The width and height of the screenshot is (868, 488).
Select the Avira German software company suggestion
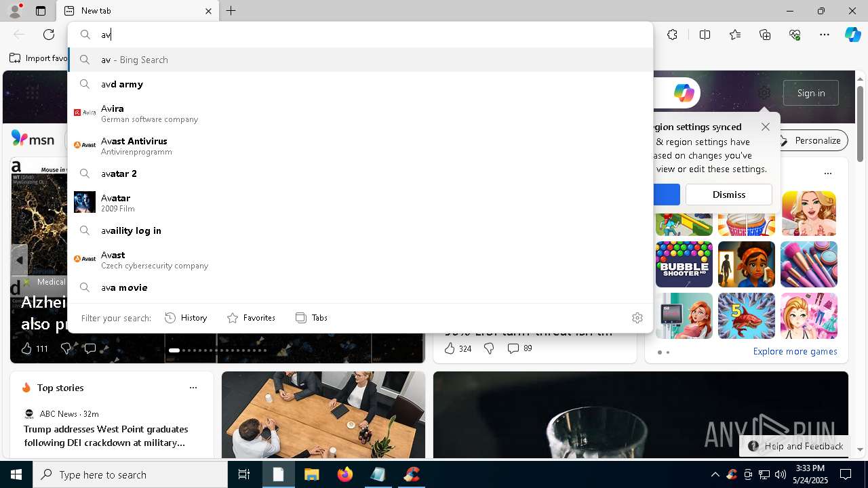pos(361,113)
